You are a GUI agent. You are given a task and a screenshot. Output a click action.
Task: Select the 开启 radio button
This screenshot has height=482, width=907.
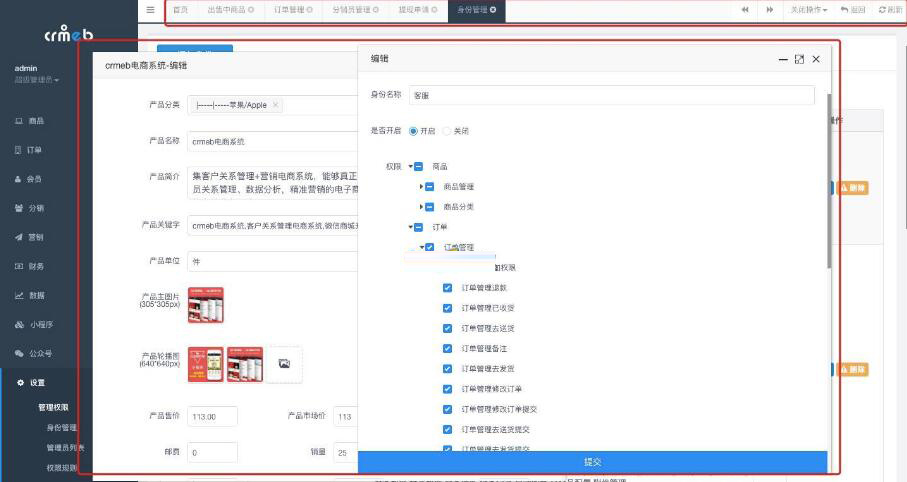(x=413, y=131)
